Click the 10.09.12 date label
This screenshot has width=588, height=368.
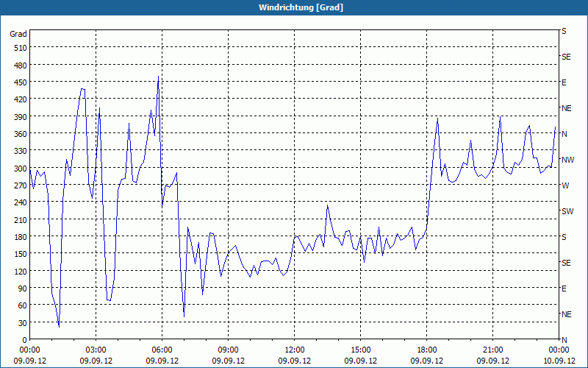point(559,361)
